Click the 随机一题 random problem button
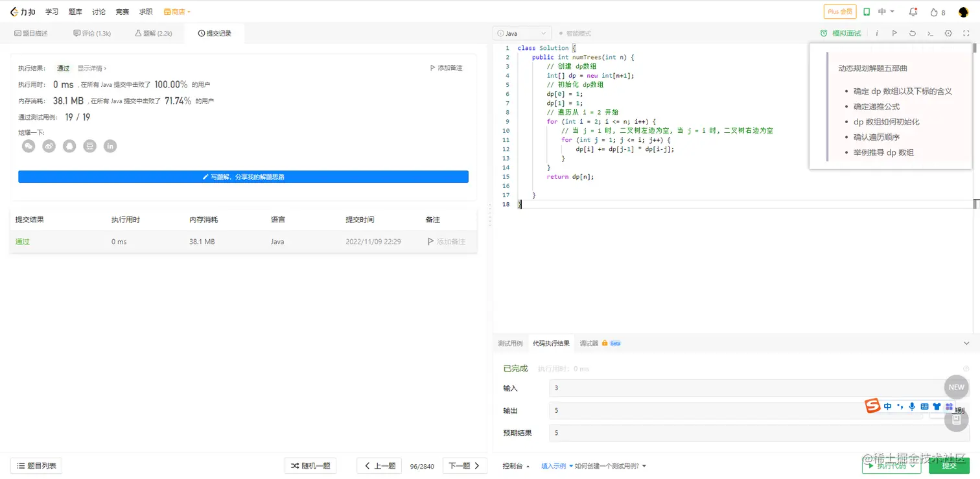The height and width of the screenshot is (479, 980). point(310,465)
